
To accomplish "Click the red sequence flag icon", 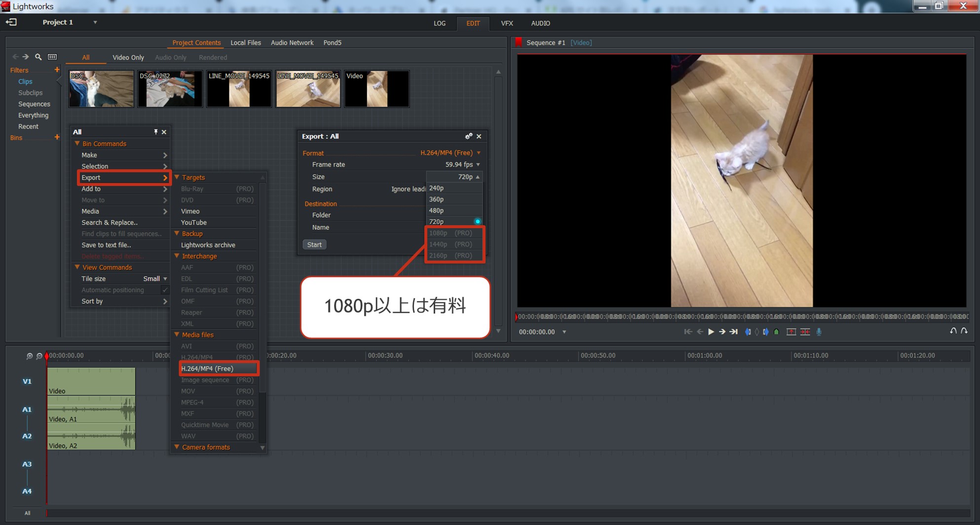I will coord(519,42).
